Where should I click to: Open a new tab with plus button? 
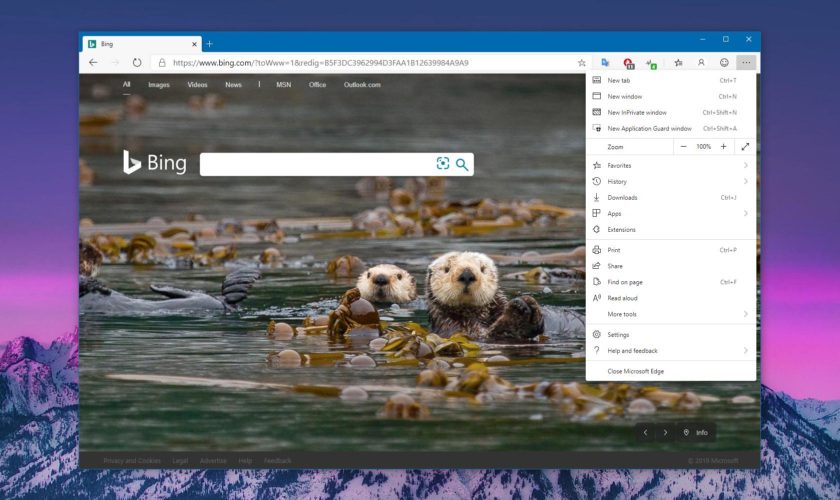[x=209, y=44]
